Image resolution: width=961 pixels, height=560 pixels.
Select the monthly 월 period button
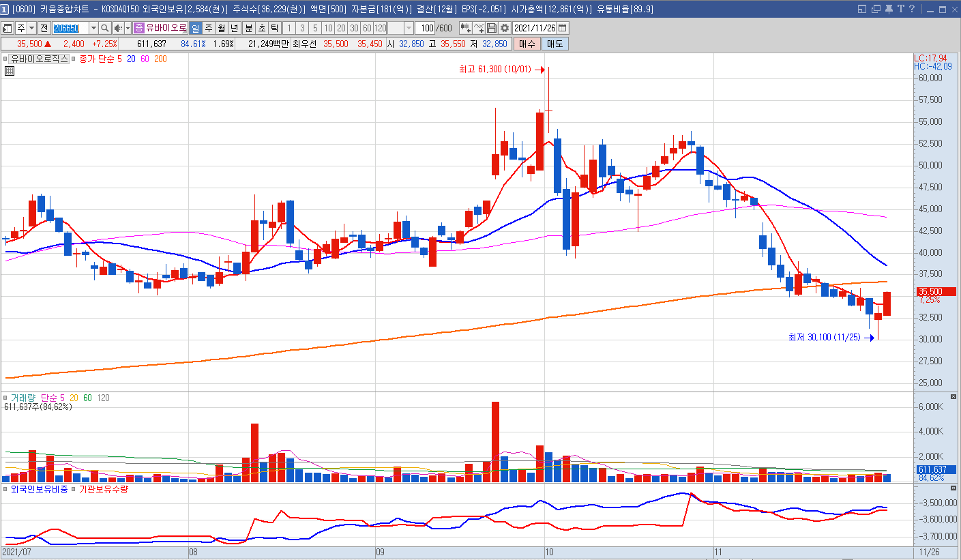click(222, 28)
